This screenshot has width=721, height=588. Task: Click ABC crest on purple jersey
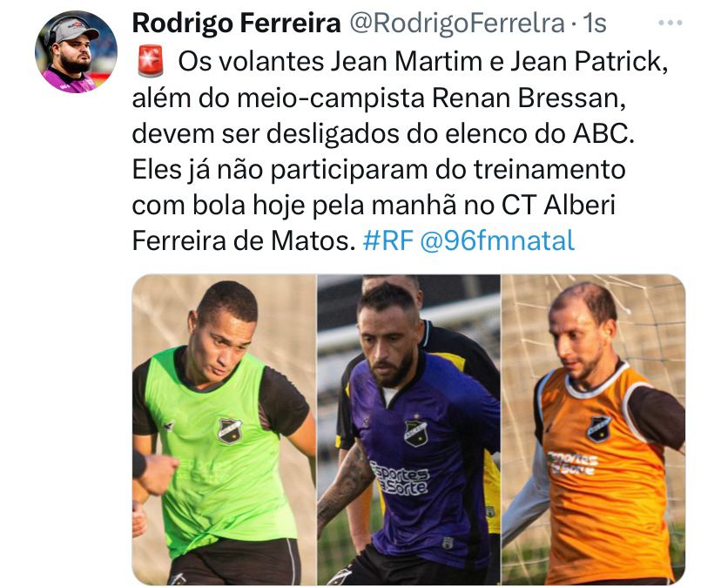415,432
